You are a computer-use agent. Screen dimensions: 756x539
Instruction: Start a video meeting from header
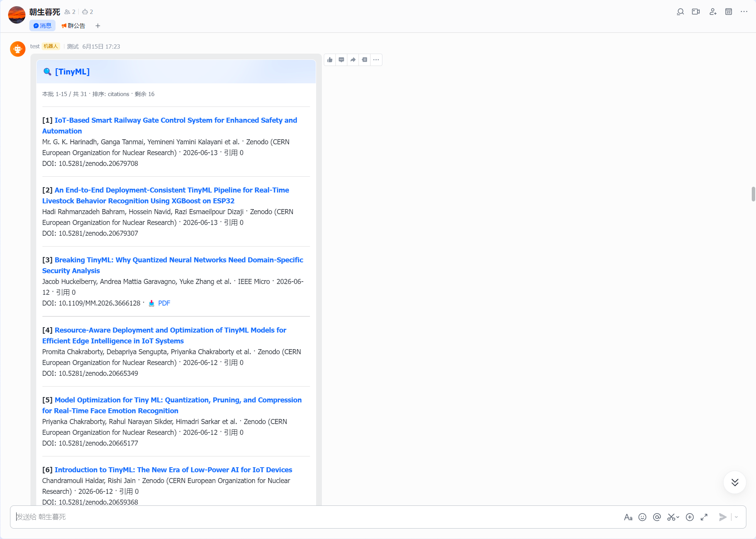coord(696,12)
